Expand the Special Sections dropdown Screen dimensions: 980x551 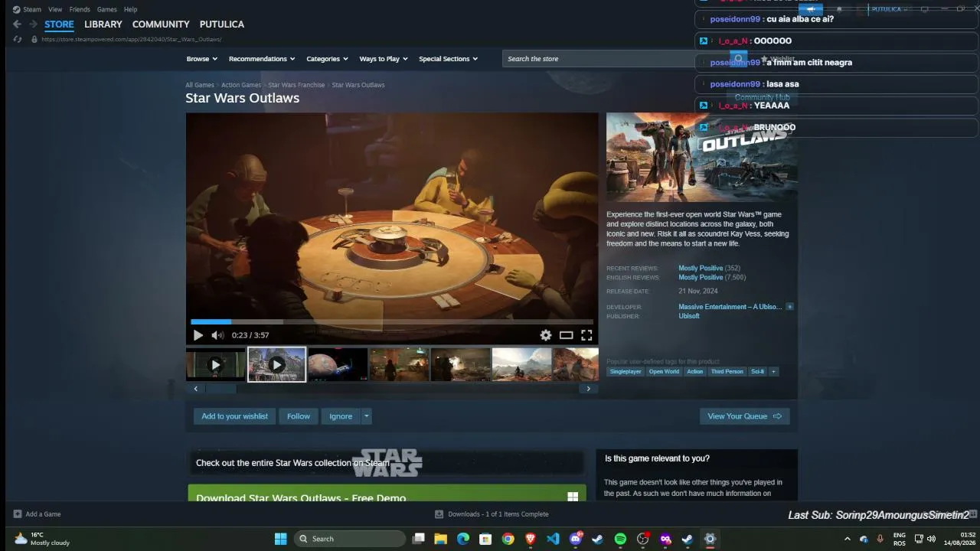click(x=449, y=59)
